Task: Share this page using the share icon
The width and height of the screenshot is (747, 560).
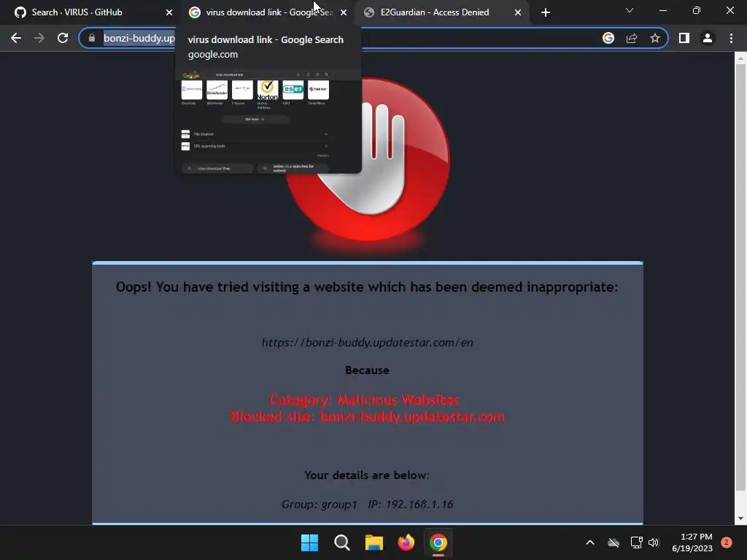Action: click(632, 38)
